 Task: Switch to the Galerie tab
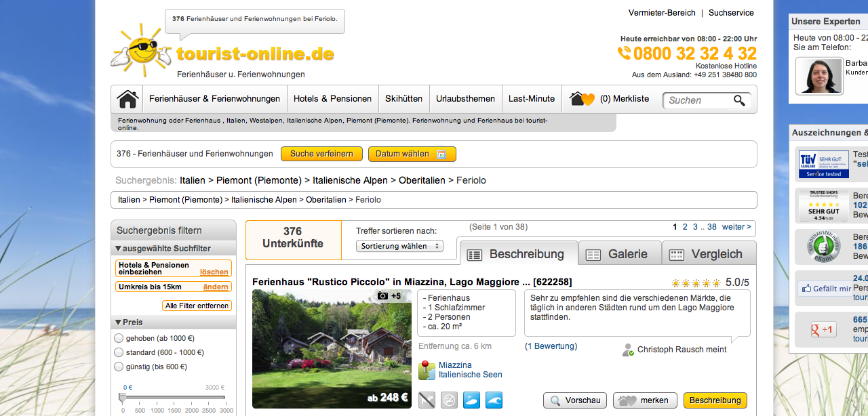pos(619,254)
